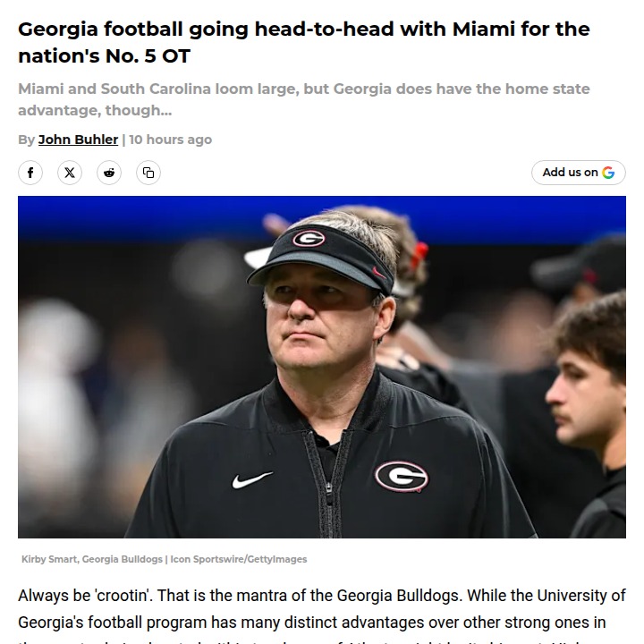Image resolution: width=644 pixels, height=644 pixels.
Task: Open author John Buhler's profile
Action: (78, 140)
